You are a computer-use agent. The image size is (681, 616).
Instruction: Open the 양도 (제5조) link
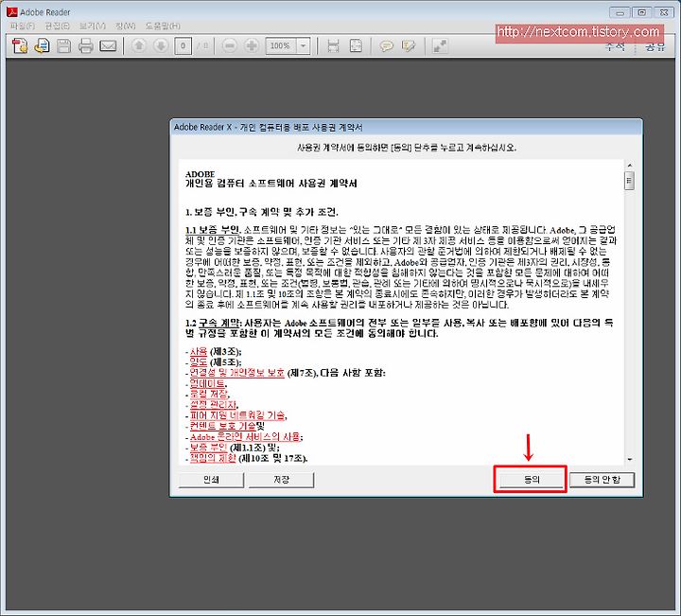(x=199, y=362)
